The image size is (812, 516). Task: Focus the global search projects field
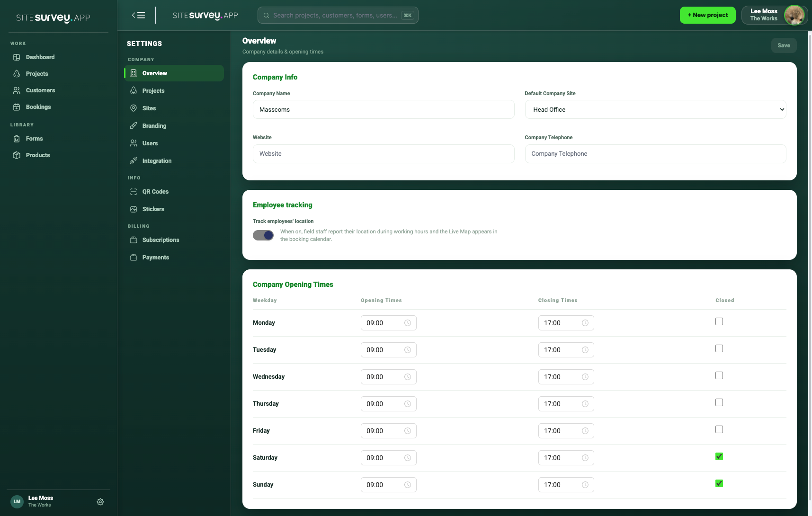(338, 15)
